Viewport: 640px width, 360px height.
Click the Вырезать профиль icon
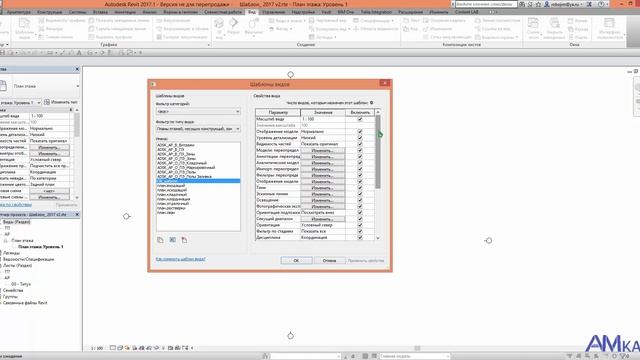(91, 37)
